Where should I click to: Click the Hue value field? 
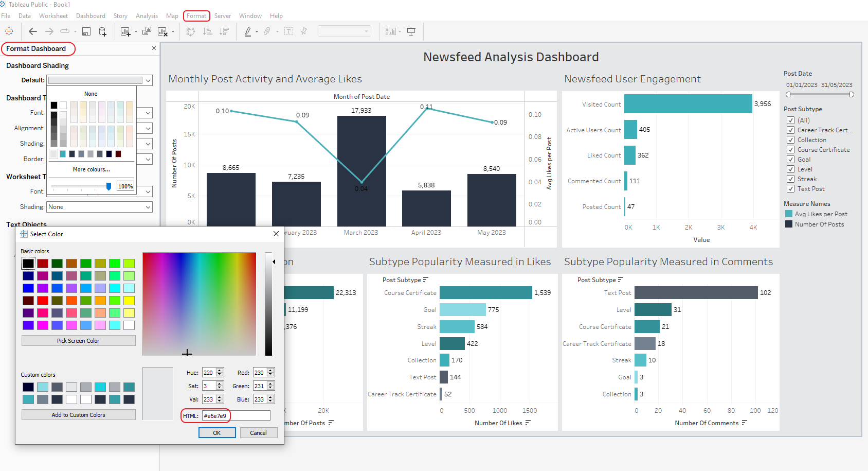209,373
